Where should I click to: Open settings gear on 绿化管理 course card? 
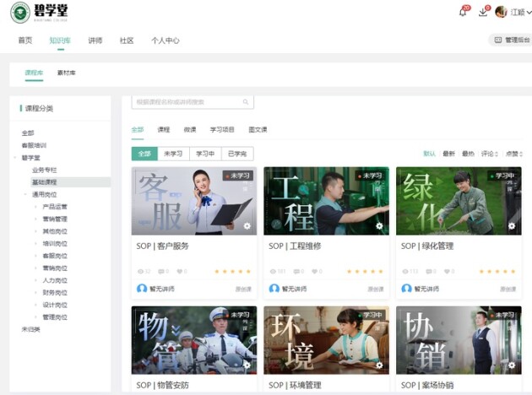tap(512, 226)
